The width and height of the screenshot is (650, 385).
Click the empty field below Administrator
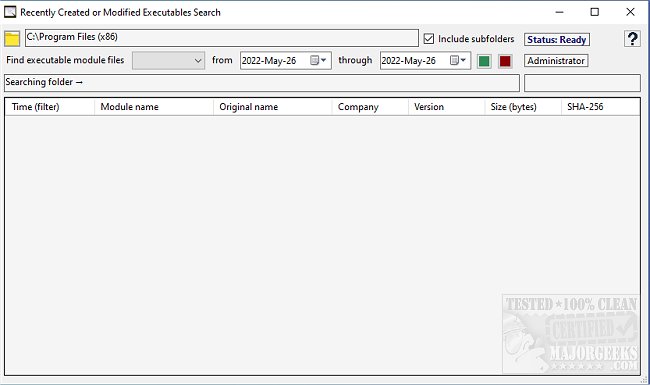[582, 83]
